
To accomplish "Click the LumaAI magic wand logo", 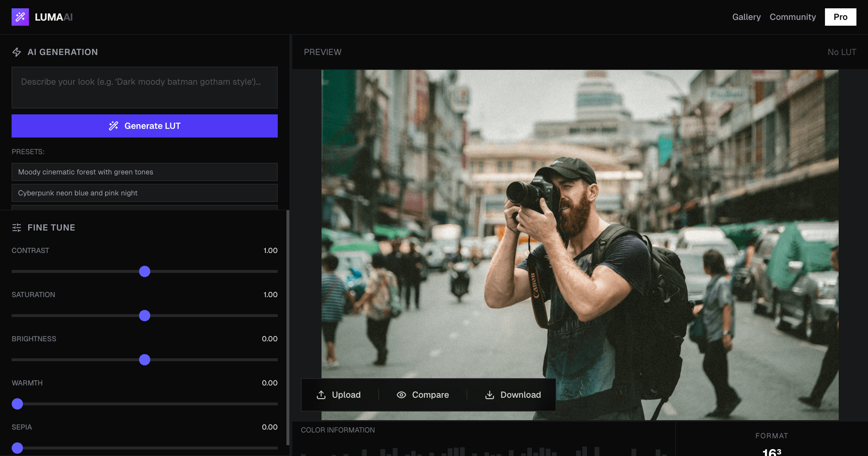I will 21,17.
